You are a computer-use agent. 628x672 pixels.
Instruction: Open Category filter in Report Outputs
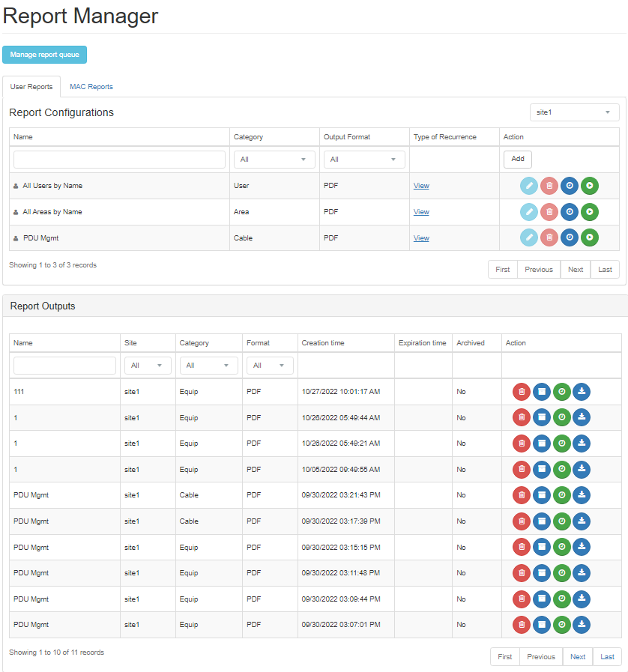click(209, 366)
